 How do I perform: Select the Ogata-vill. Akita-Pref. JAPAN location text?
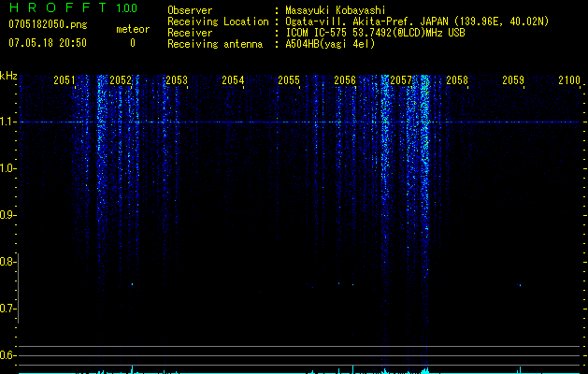[x=417, y=22]
